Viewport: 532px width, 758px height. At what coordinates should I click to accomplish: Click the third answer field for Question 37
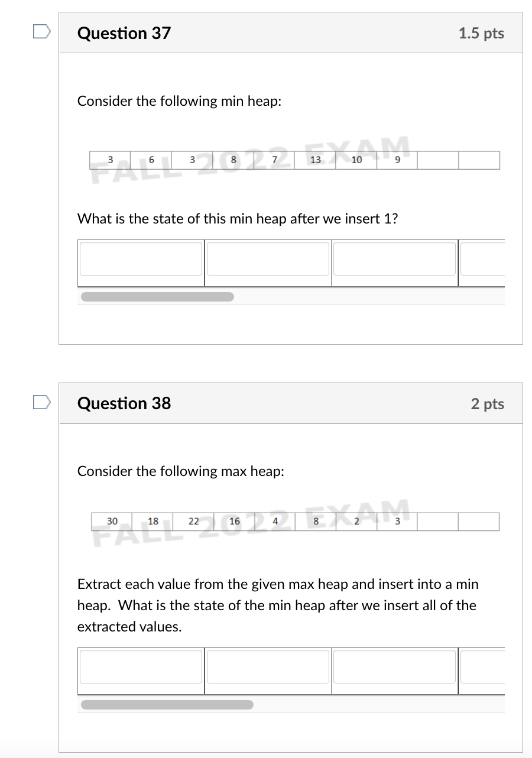coord(394,258)
